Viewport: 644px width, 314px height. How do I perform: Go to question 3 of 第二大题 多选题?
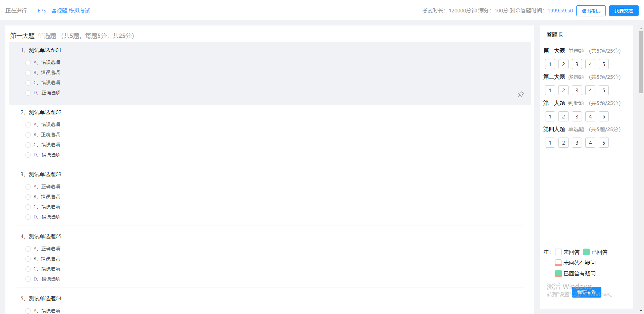point(577,91)
